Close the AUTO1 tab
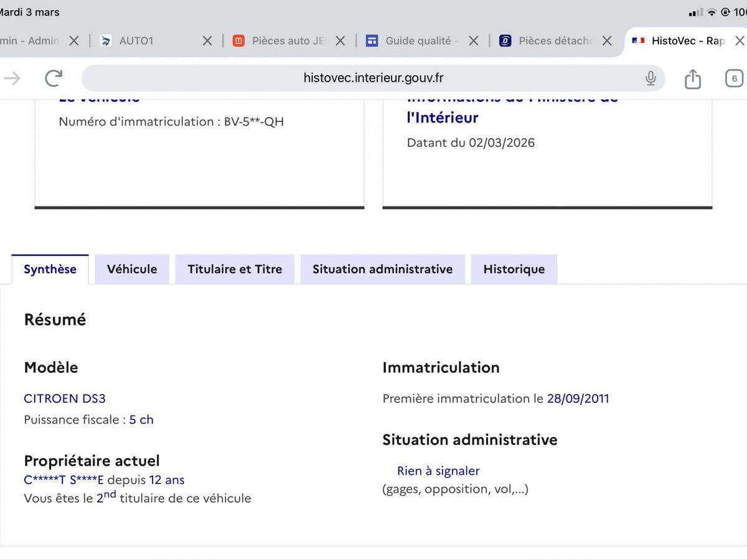 (x=207, y=41)
